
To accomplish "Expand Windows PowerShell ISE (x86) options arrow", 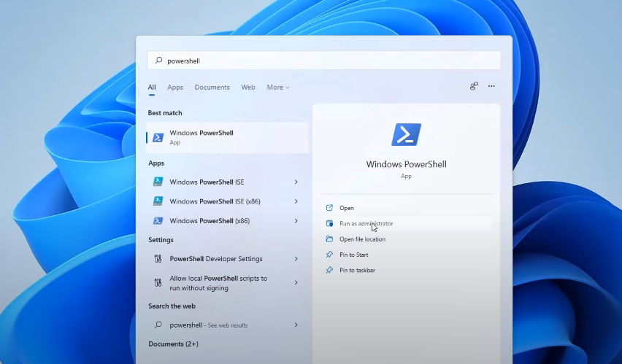I will coord(296,201).
